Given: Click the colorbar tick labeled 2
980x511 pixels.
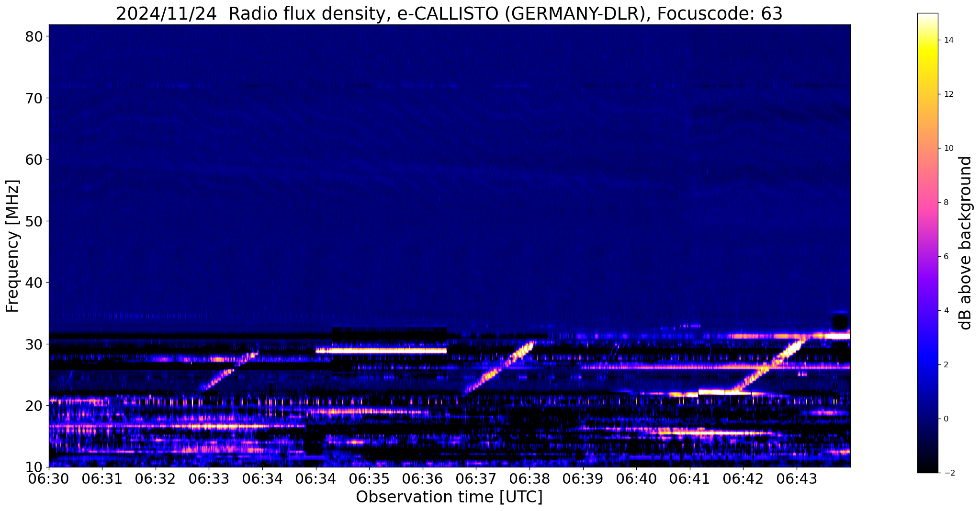Looking at the screenshot, I should pyautogui.click(x=946, y=365).
